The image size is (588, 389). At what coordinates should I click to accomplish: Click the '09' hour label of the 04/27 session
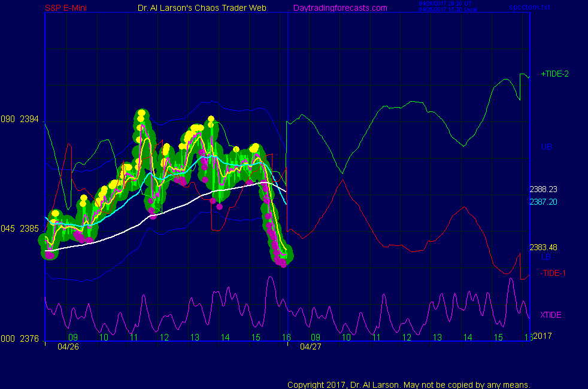316,338
